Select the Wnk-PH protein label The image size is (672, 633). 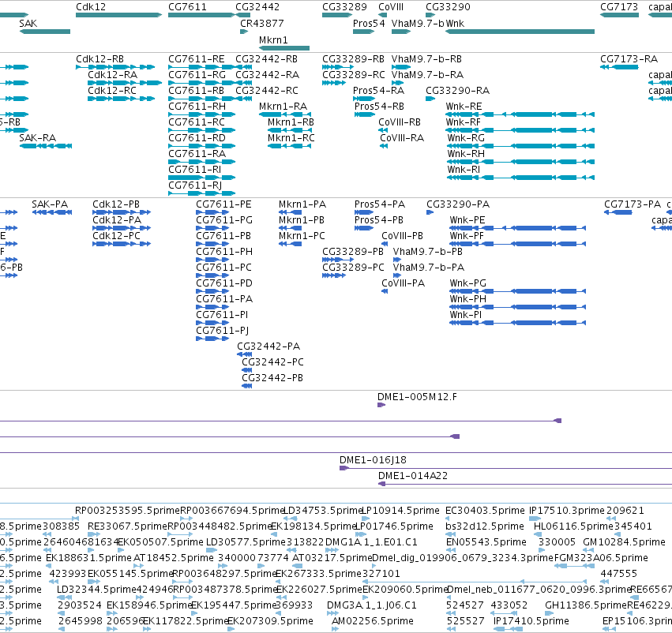pyautogui.click(x=468, y=298)
